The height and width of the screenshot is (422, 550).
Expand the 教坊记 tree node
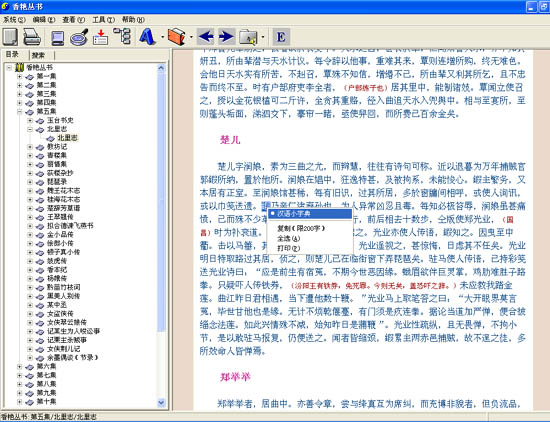(30, 147)
